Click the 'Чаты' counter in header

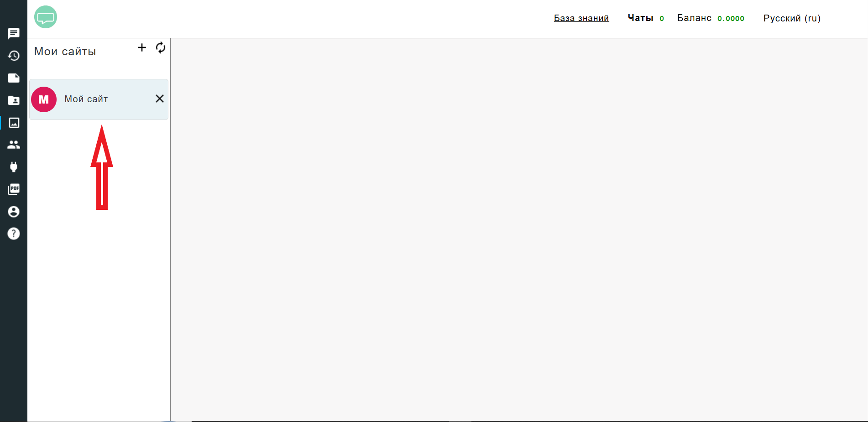point(646,18)
